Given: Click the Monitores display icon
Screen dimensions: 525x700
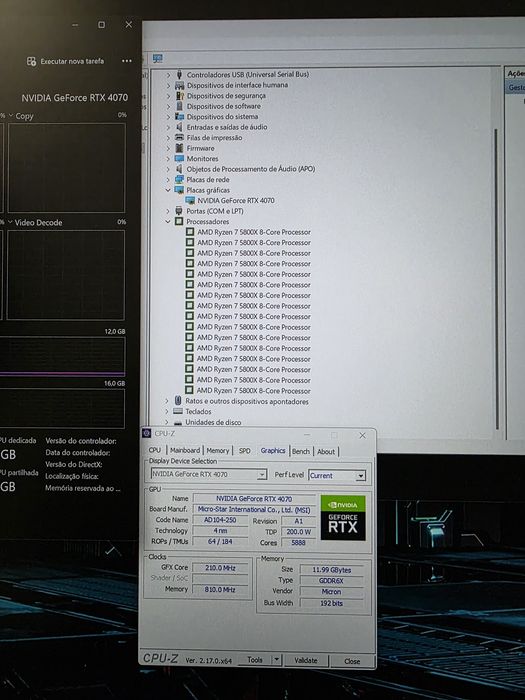Looking at the screenshot, I should tap(179, 158).
